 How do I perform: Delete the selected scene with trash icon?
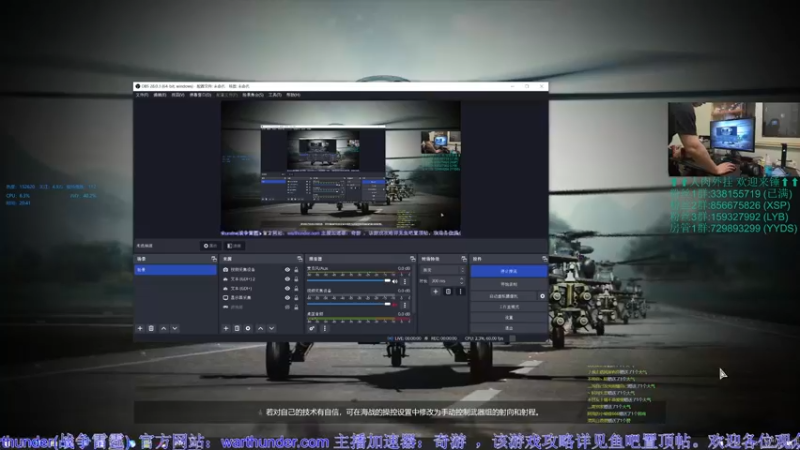click(x=151, y=329)
